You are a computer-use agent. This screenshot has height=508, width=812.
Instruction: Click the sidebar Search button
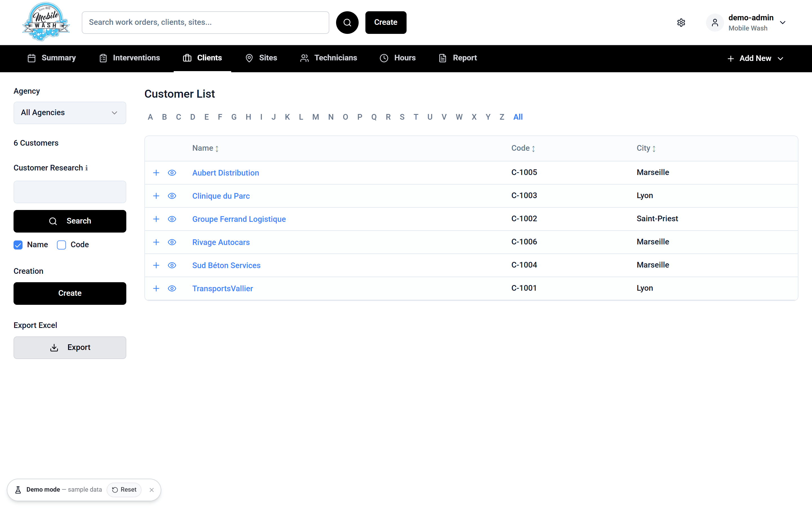coord(70,221)
